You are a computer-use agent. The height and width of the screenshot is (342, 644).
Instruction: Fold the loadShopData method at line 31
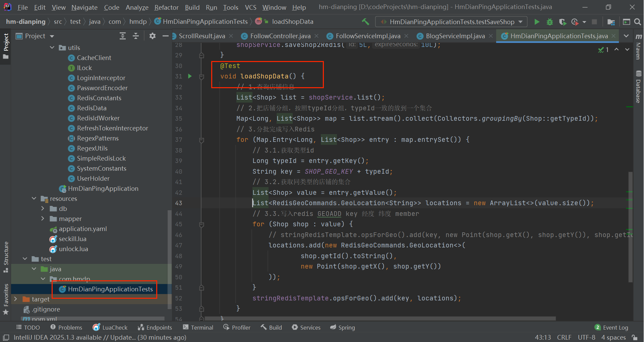[x=201, y=77]
